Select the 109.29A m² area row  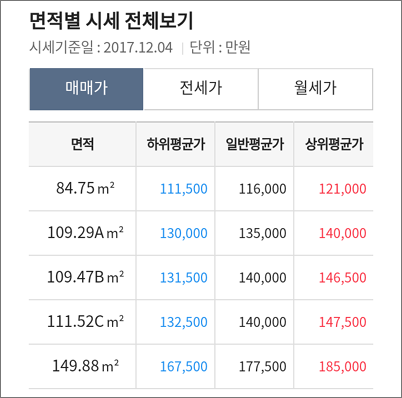tap(201, 233)
